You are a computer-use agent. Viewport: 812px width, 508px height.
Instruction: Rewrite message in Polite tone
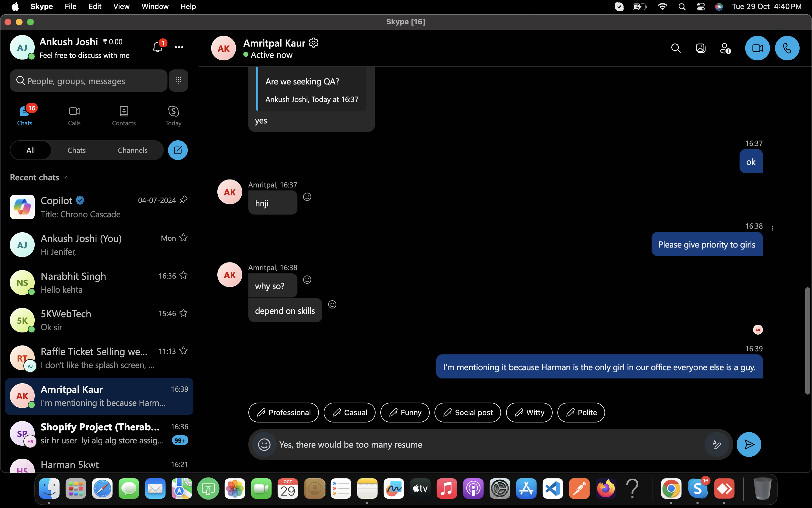pyautogui.click(x=581, y=412)
